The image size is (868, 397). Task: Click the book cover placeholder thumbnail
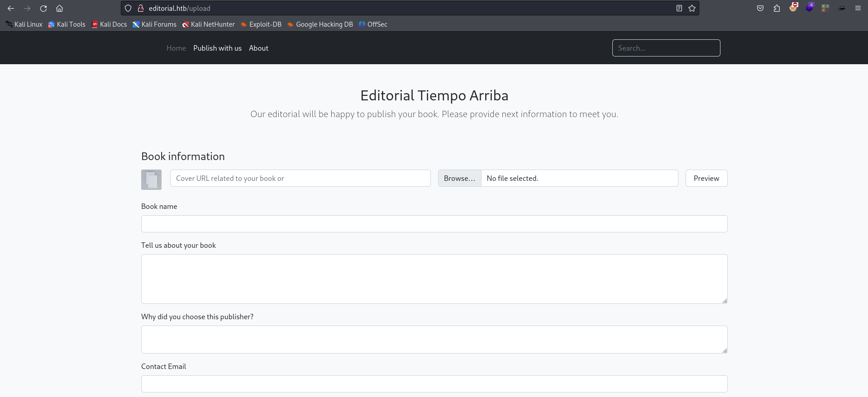[x=151, y=180]
